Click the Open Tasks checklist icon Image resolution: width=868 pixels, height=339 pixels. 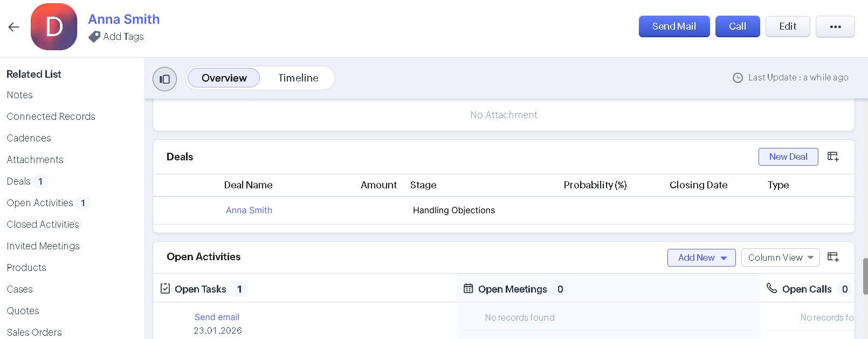166,289
